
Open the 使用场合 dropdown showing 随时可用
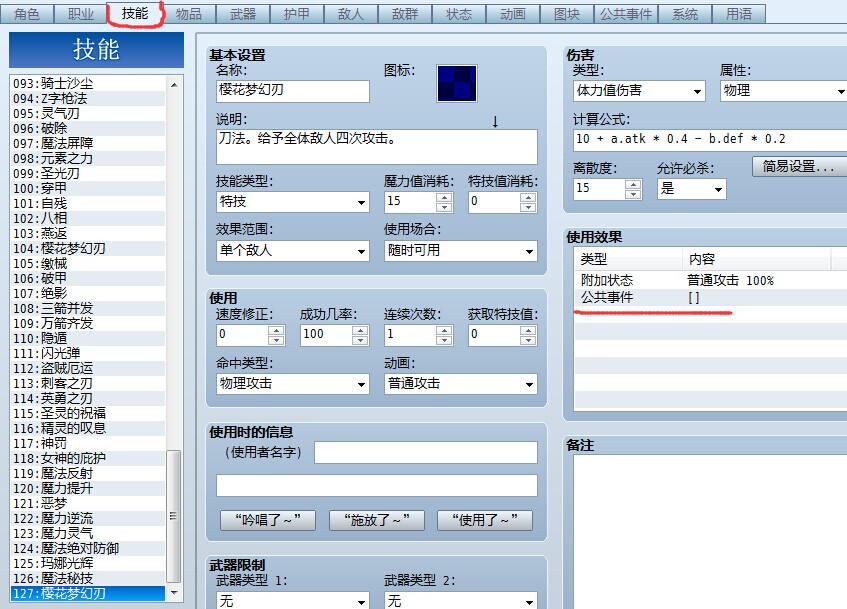point(461,251)
